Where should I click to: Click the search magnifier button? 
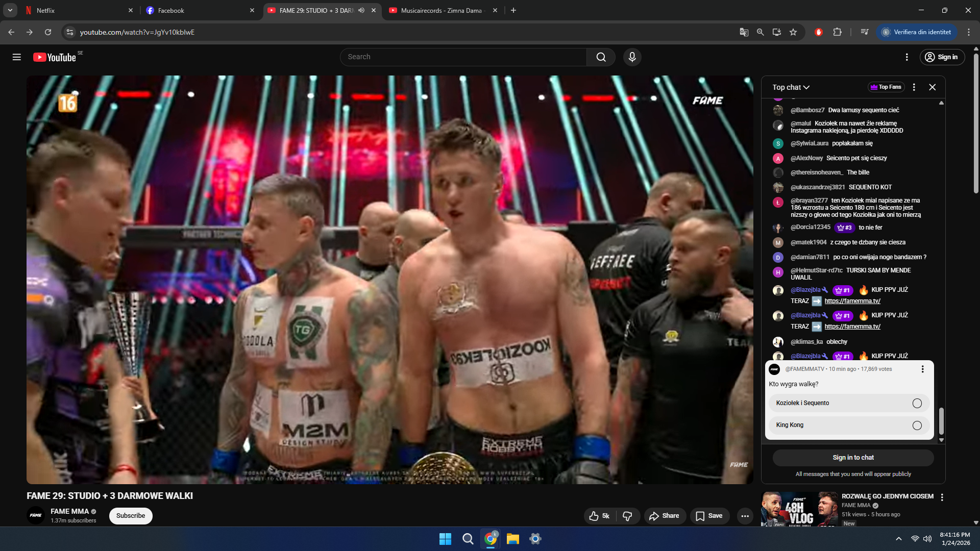(x=601, y=57)
